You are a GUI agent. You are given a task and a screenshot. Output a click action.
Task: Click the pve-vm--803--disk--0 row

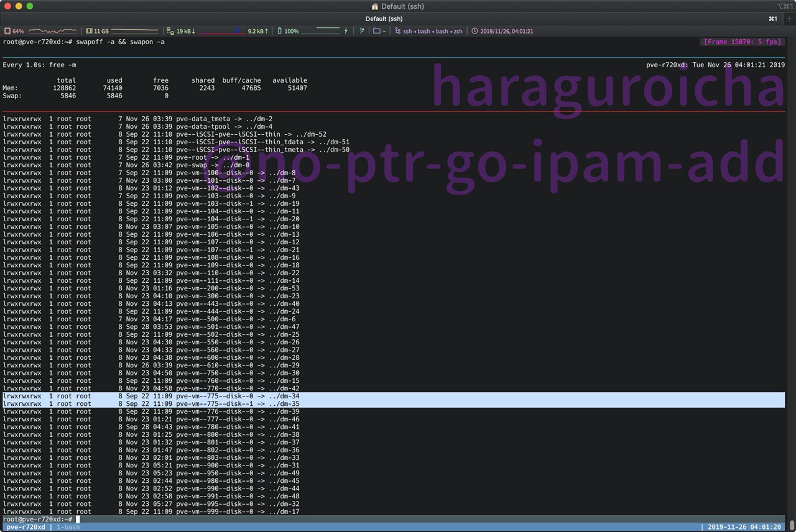pyautogui.click(x=151, y=457)
